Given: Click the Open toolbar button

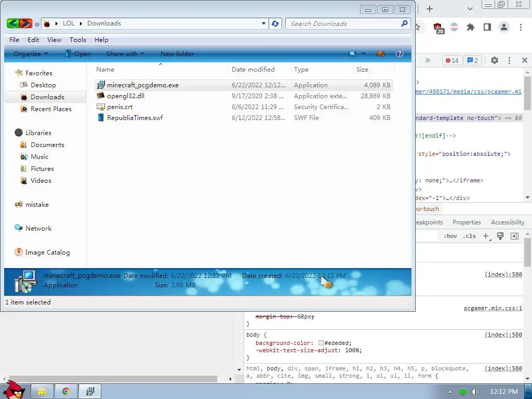Looking at the screenshot, I should [x=78, y=54].
